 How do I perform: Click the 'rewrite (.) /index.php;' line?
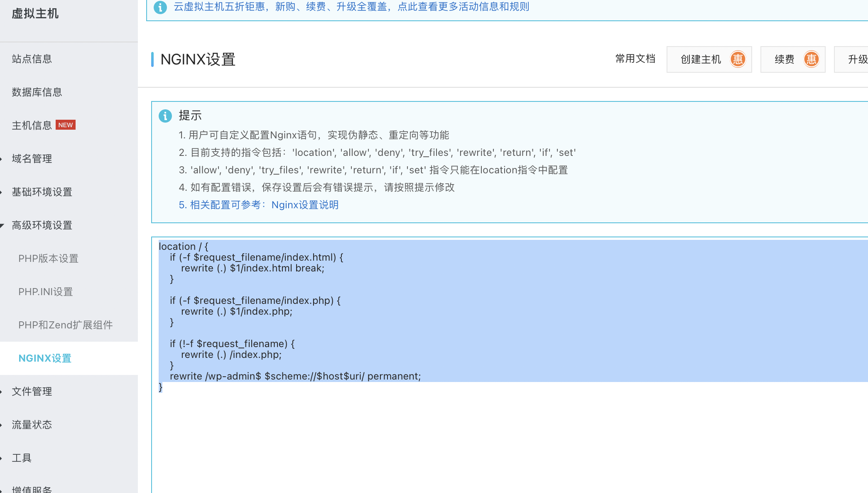[231, 355]
